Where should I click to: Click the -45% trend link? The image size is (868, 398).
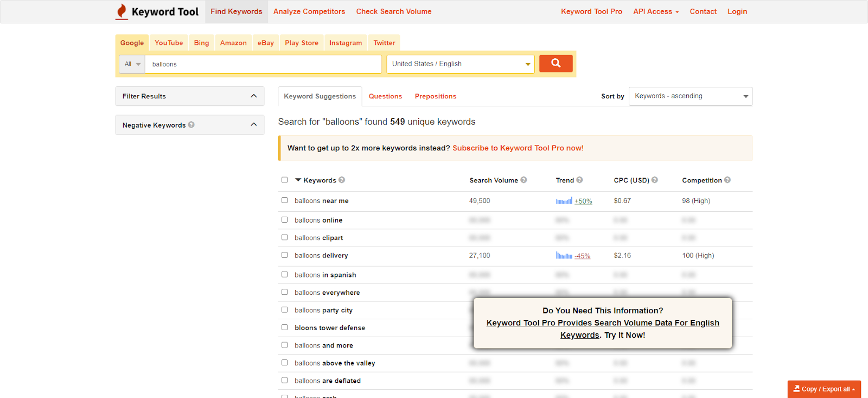pyautogui.click(x=583, y=256)
